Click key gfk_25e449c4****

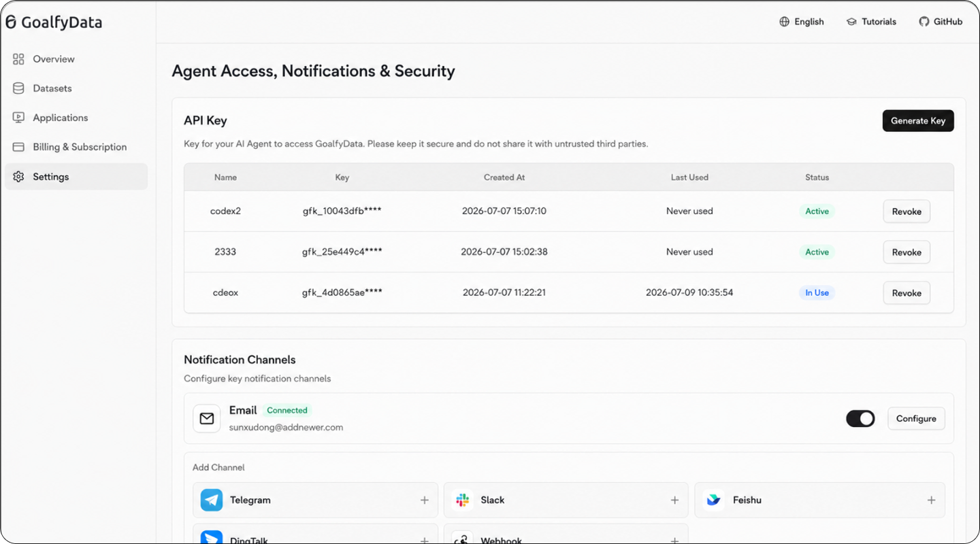(342, 252)
